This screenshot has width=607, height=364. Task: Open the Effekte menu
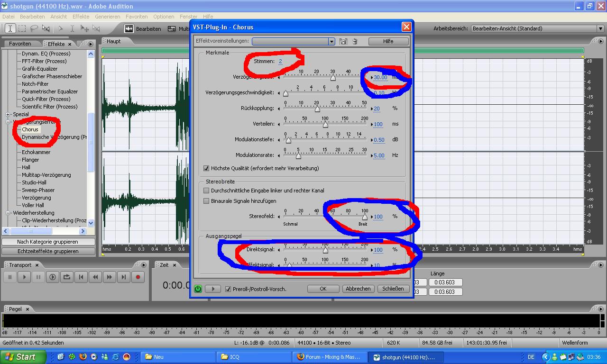(81, 17)
